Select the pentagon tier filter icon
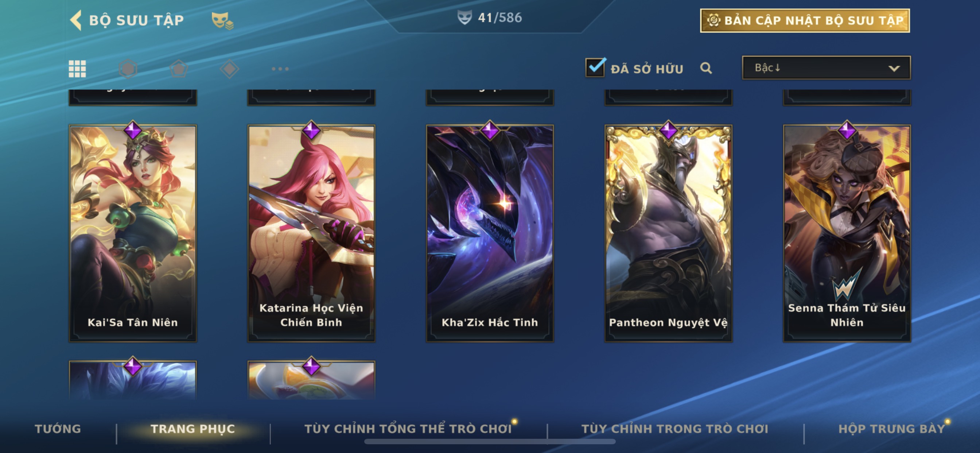The image size is (980, 453). 179,69
